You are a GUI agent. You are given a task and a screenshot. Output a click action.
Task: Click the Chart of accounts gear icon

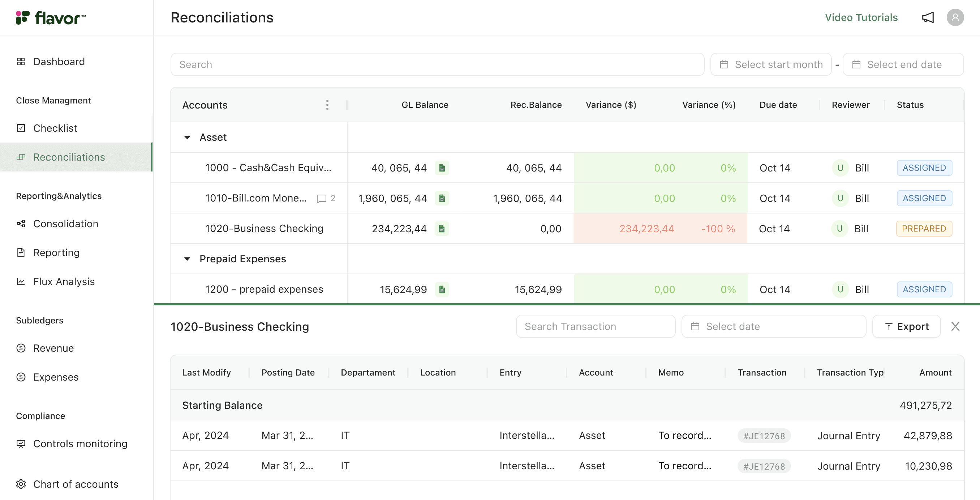(21, 484)
